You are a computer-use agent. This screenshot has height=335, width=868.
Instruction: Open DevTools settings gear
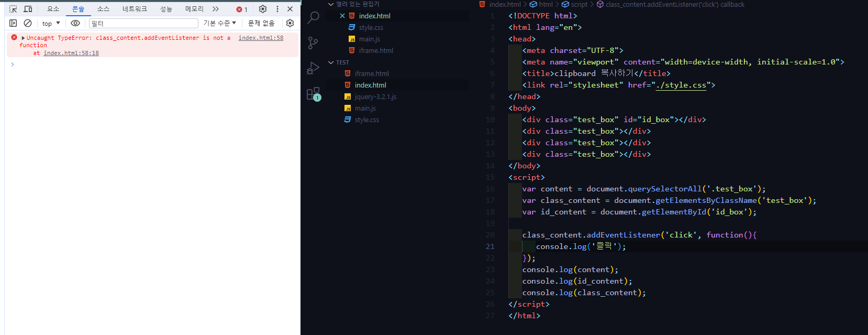[263, 9]
